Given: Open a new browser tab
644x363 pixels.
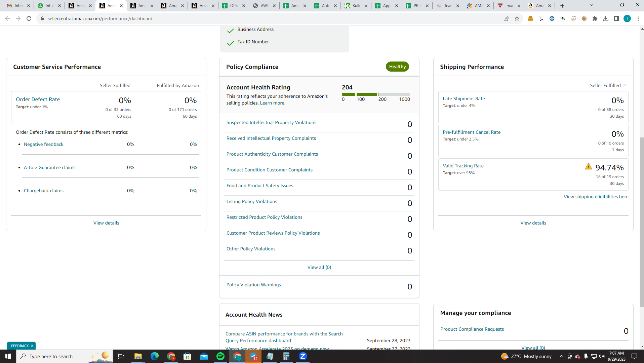Looking at the screenshot, I should pos(562,6).
